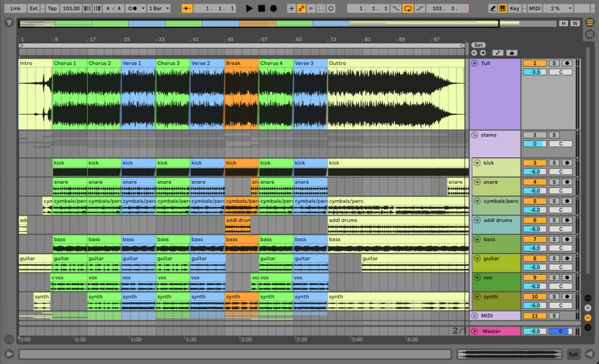The width and height of the screenshot is (599, 364).
Task: Click the Arrangement Record button
Action: pyautogui.click(x=274, y=8)
